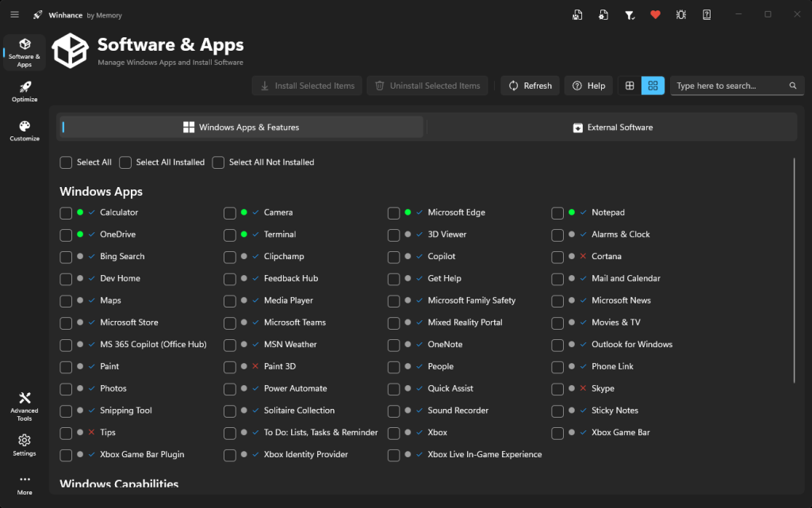Check the Xbox Game Bar checkbox
Image resolution: width=812 pixels, height=508 pixels.
(x=557, y=432)
